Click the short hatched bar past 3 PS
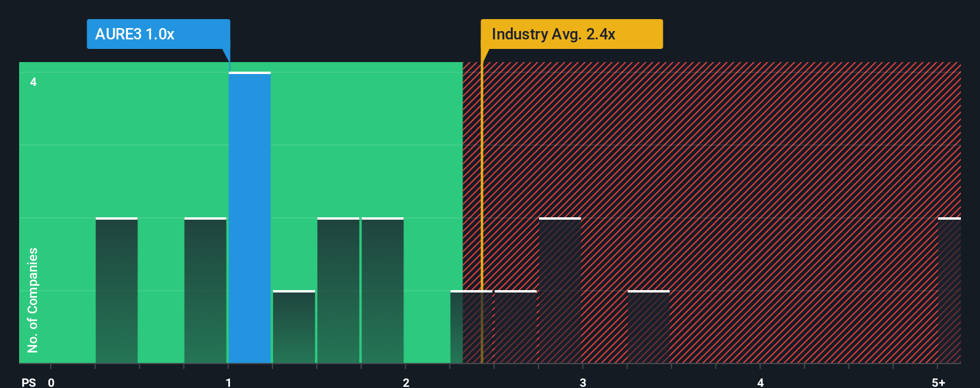The image size is (980, 388). 649,327
